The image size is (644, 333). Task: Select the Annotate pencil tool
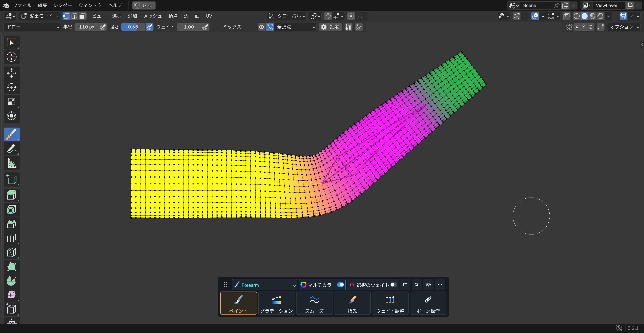(12, 148)
